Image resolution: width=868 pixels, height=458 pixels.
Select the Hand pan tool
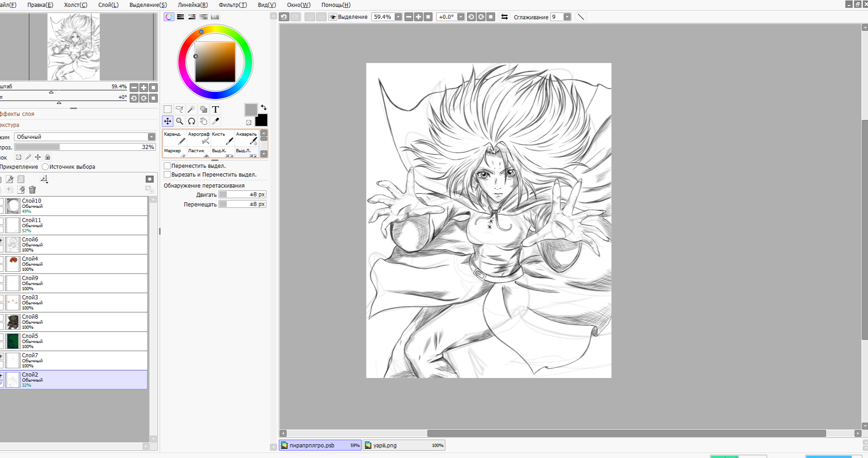pos(203,121)
